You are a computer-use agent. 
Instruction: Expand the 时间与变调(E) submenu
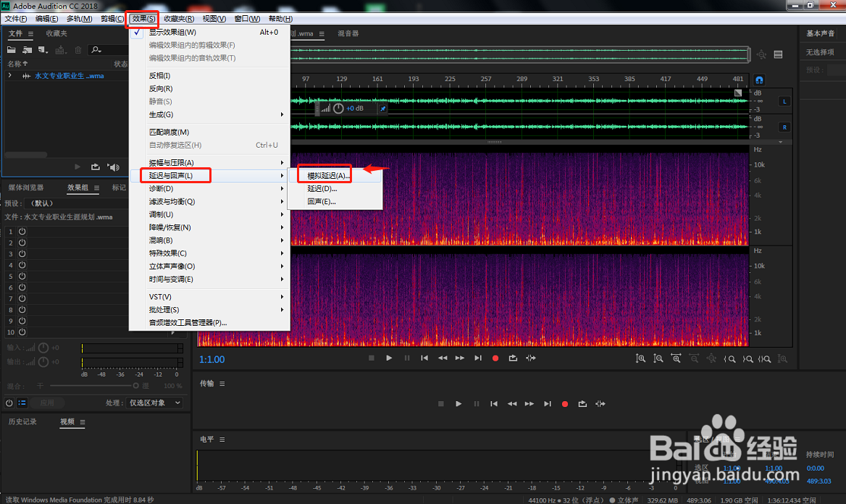coord(209,279)
